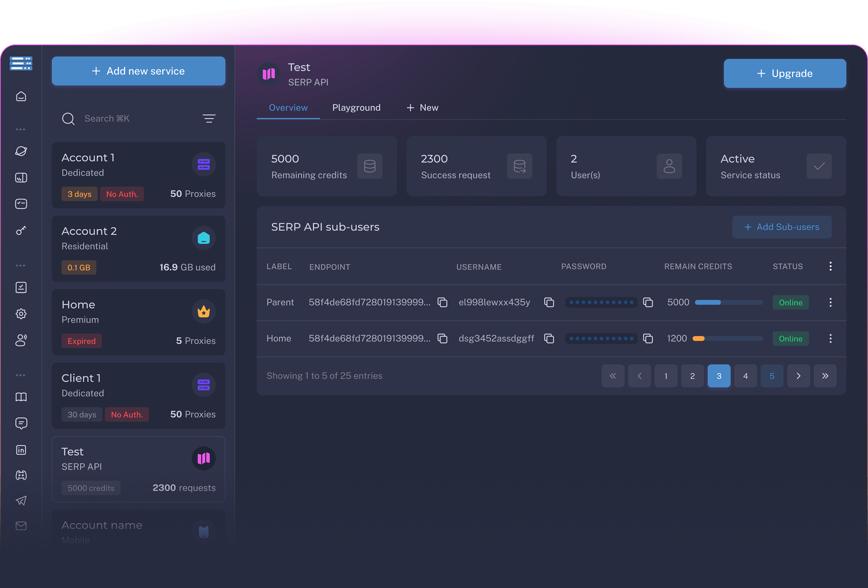Click the LinkedIn icon in sidebar

coord(21,450)
